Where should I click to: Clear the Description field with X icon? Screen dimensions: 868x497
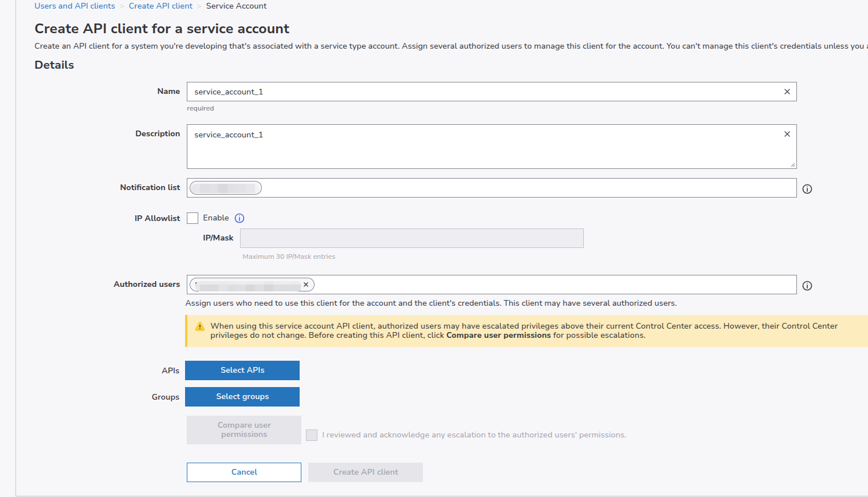787,134
